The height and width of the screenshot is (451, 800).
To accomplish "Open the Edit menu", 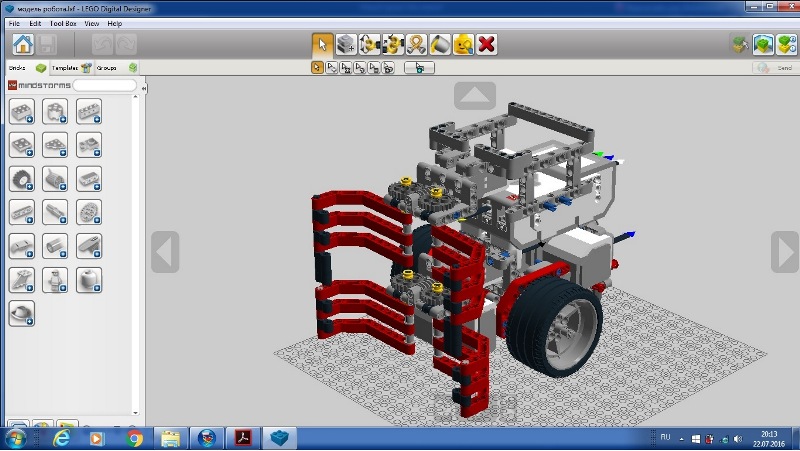I will click(x=35, y=23).
